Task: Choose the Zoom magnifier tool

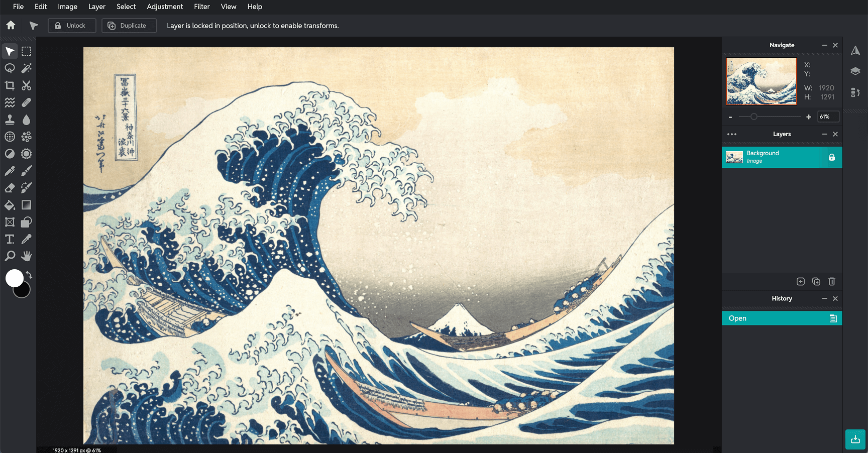Action: [10, 256]
